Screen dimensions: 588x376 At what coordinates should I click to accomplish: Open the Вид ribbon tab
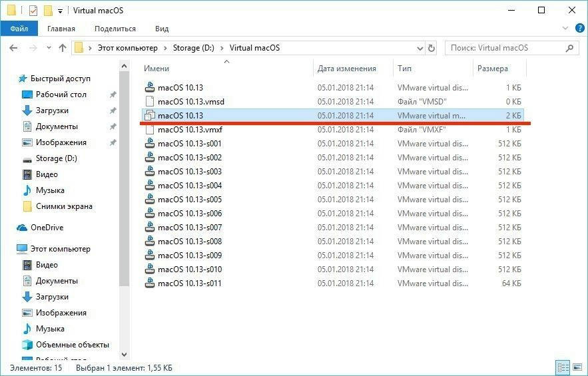(x=162, y=29)
